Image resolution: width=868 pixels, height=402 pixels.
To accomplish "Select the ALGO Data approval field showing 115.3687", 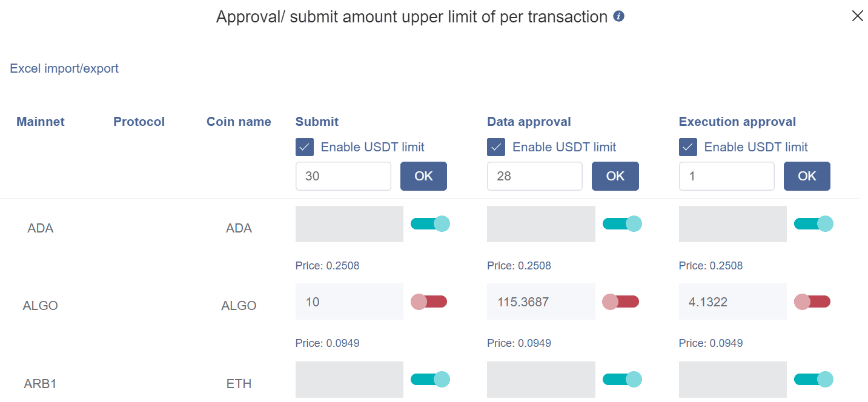I will (x=540, y=301).
